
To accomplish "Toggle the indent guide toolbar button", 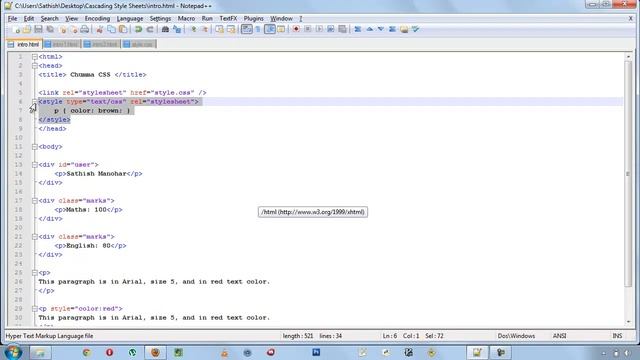I will [270, 29].
